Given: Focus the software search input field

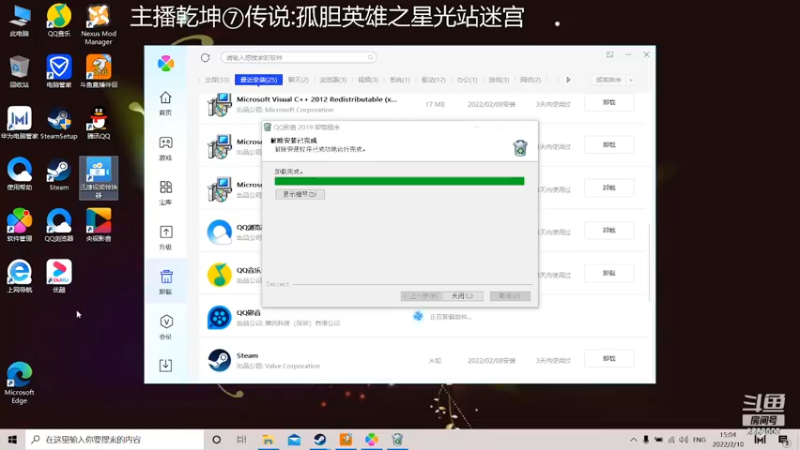Looking at the screenshot, I should click(298, 58).
